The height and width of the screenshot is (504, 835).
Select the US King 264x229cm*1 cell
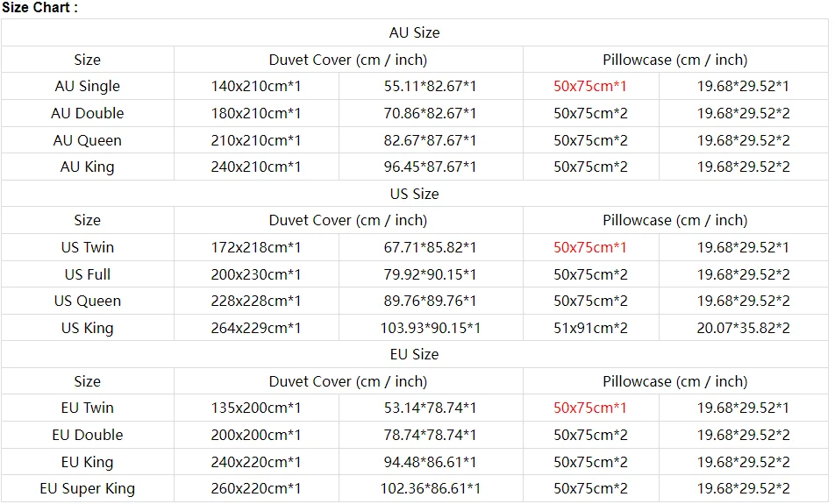[256, 329]
